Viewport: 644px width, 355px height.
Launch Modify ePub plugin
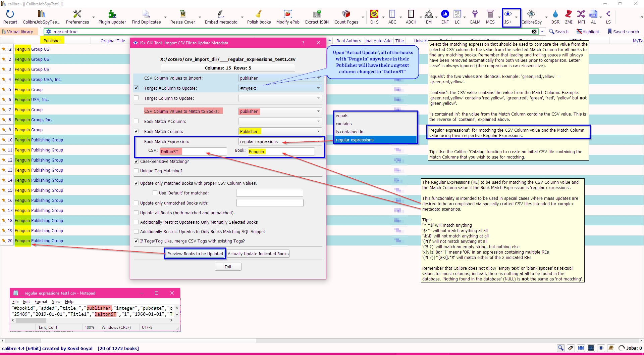[288, 17]
